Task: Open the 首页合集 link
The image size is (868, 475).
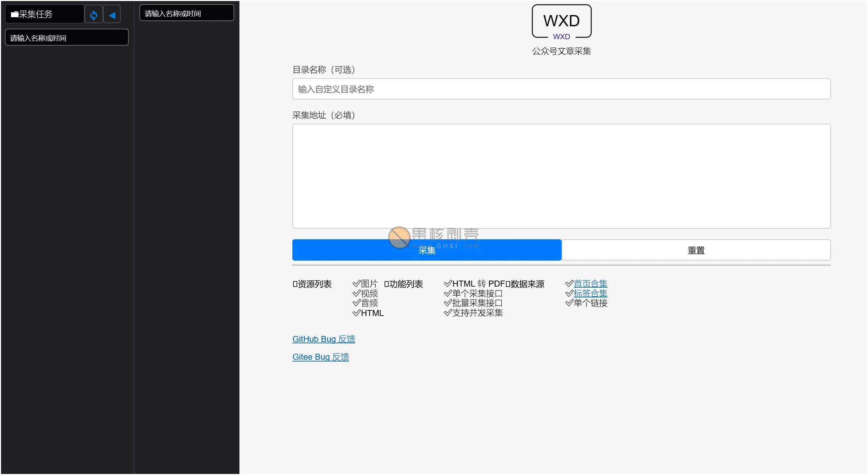Action: 590,283
